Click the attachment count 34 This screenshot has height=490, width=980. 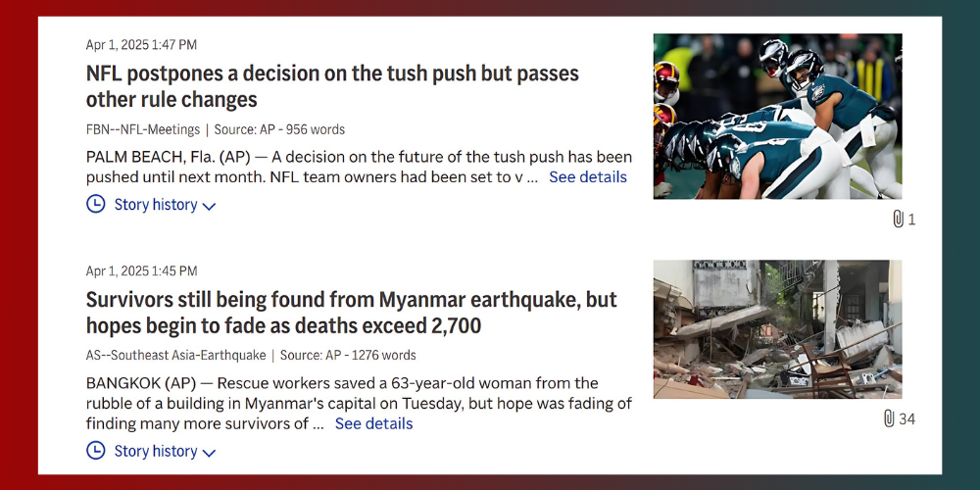click(907, 419)
